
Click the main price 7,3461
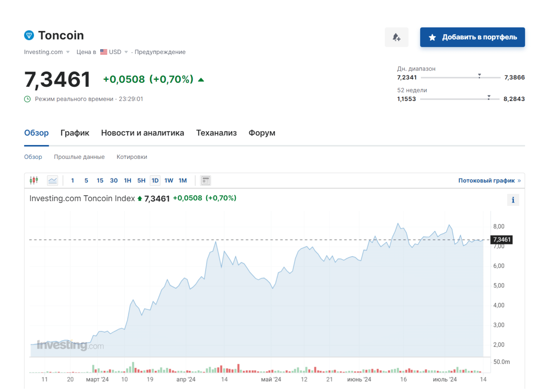tap(57, 79)
